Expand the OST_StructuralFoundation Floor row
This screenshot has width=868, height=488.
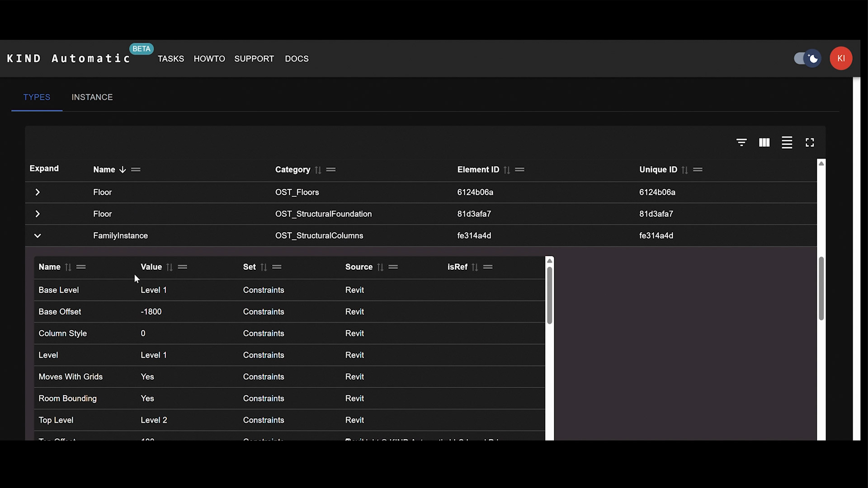[38, 214]
